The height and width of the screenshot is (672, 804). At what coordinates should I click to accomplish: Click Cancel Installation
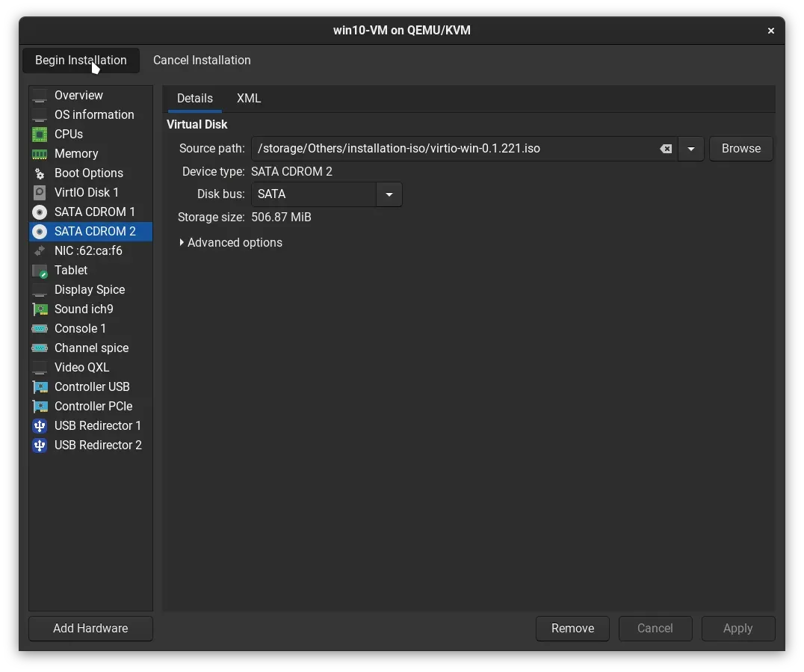tap(202, 61)
